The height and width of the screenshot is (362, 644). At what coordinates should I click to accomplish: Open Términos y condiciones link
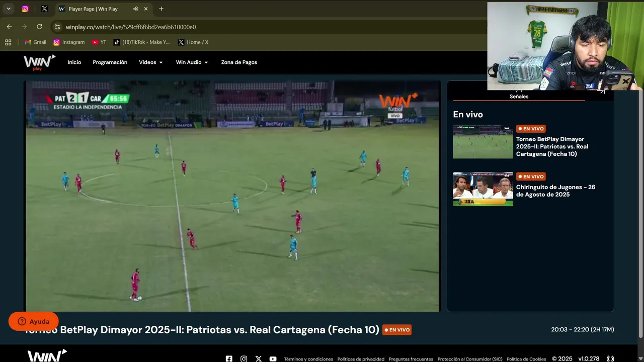[308, 359]
